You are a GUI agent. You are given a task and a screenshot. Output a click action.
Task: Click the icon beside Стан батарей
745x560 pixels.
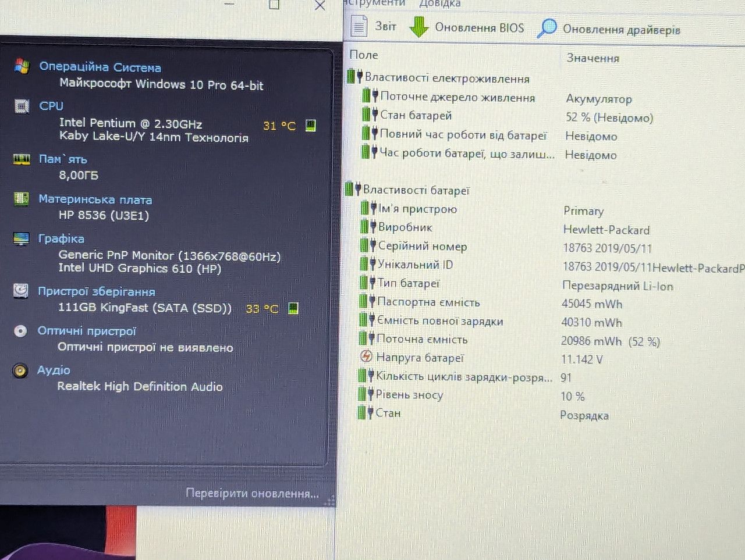(x=370, y=114)
